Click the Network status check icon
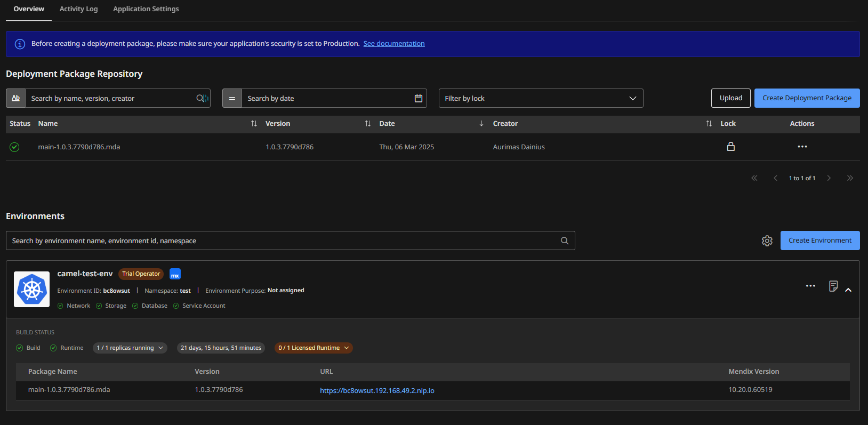The image size is (868, 425). click(60, 306)
